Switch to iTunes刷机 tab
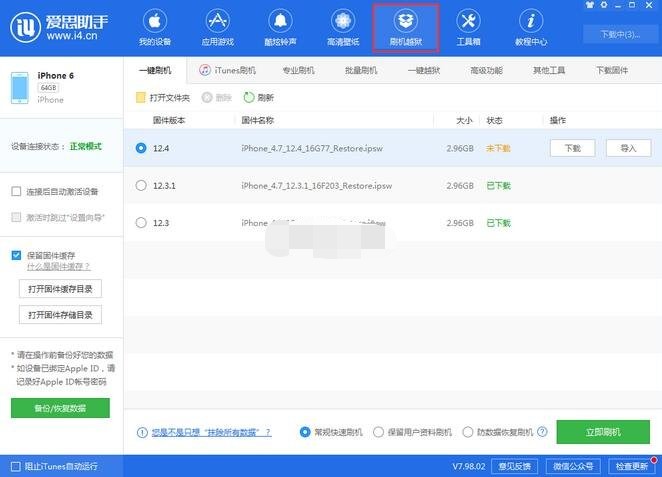The width and height of the screenshot is (662, 477). (227, 71)
